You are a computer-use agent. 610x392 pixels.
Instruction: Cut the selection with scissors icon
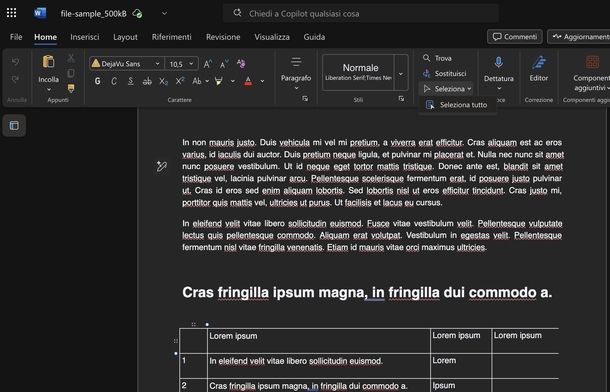tap(71, 58)
